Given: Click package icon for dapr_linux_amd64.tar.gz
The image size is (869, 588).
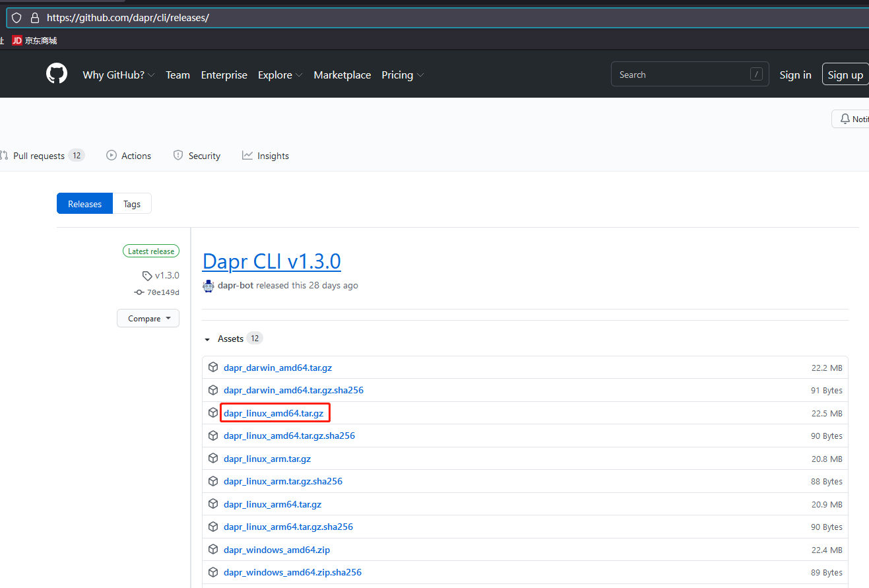Looking at the screenshot, I should point(213,412).
